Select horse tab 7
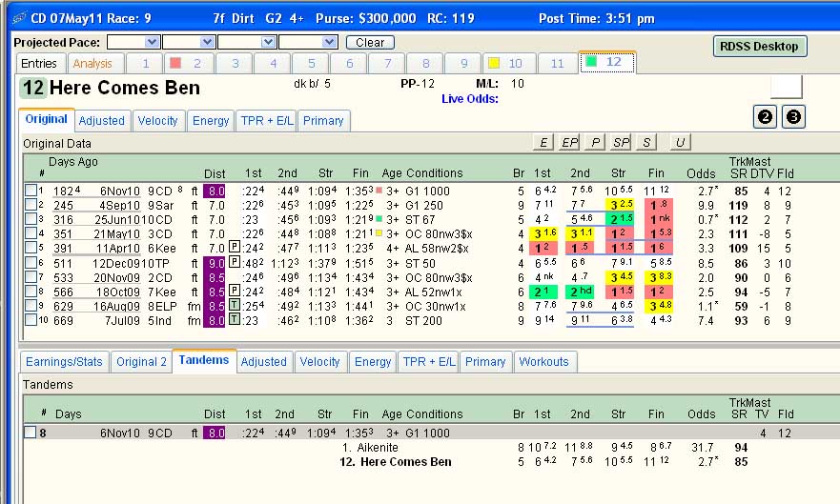The image size is (840, 504). 388,63
